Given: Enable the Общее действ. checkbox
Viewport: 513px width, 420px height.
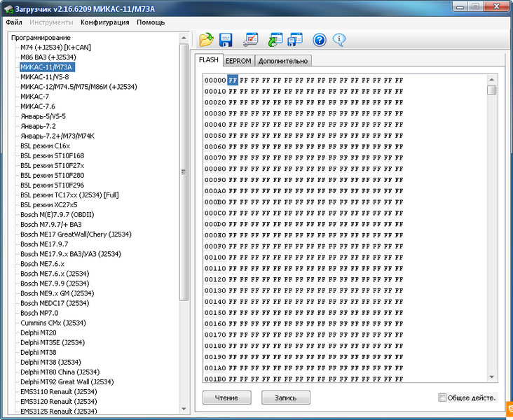Looking at the screenshot, I should [x=442, y=398].
